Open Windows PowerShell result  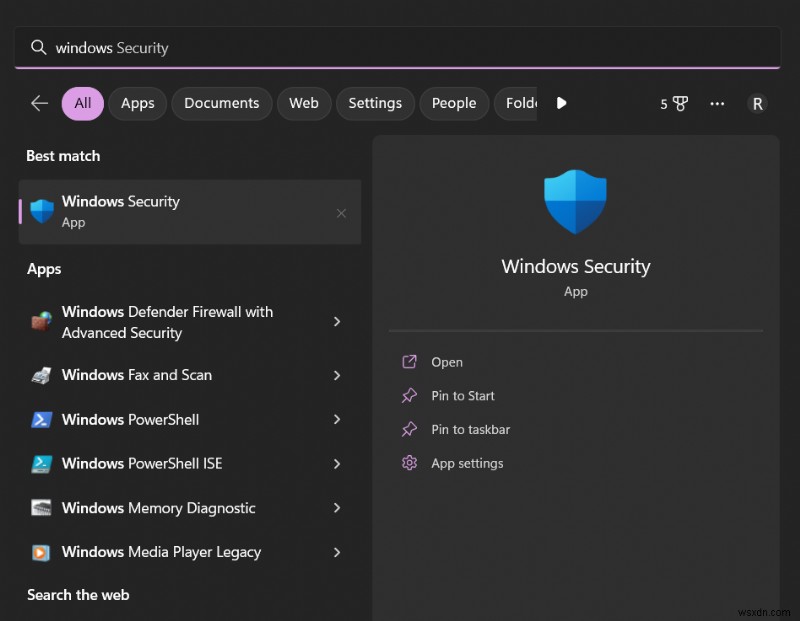[x=190, y=419]
